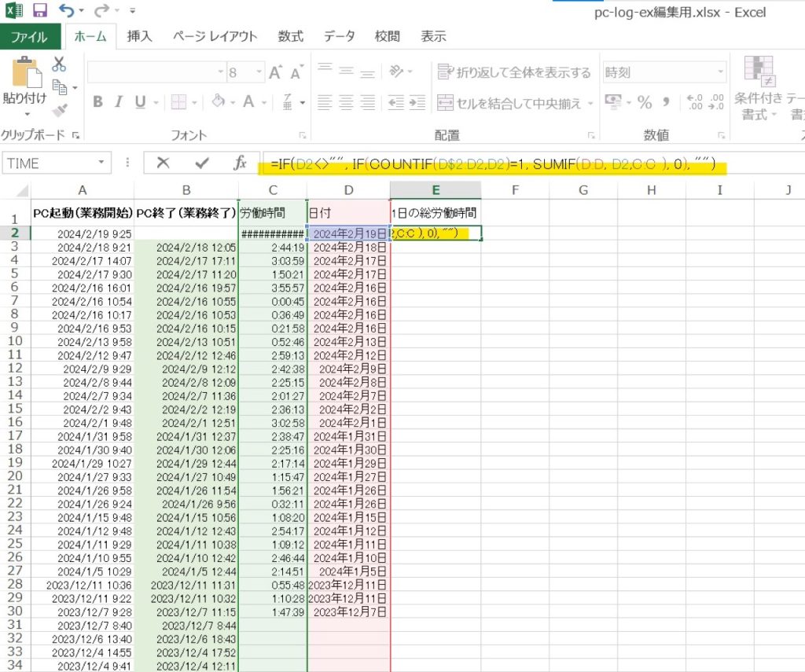805x672 pixels.
Task: Cancel formula entry with X button
Action: pyautogui.click(x=164, y=163)
